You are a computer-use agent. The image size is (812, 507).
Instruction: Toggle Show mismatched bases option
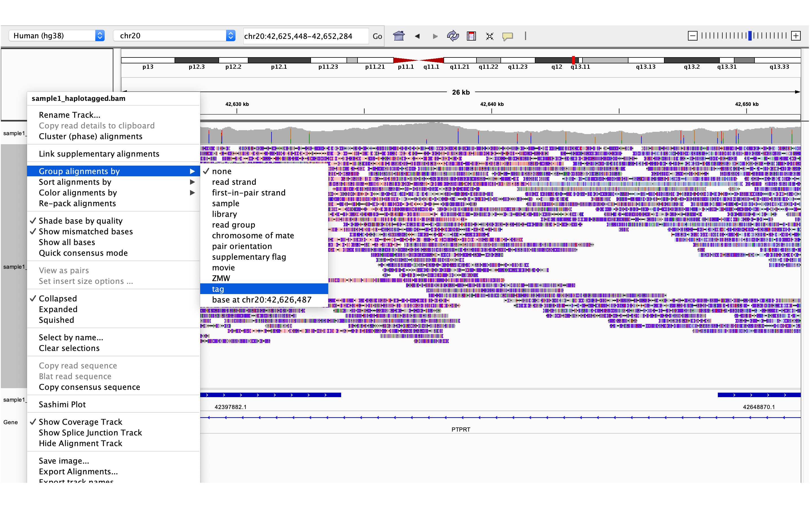click(x=85, y=231)
